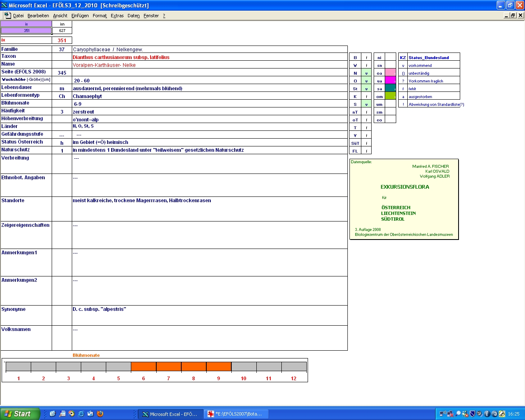Click the second quick launch icon with magnifier

click(x=62, y=414)
